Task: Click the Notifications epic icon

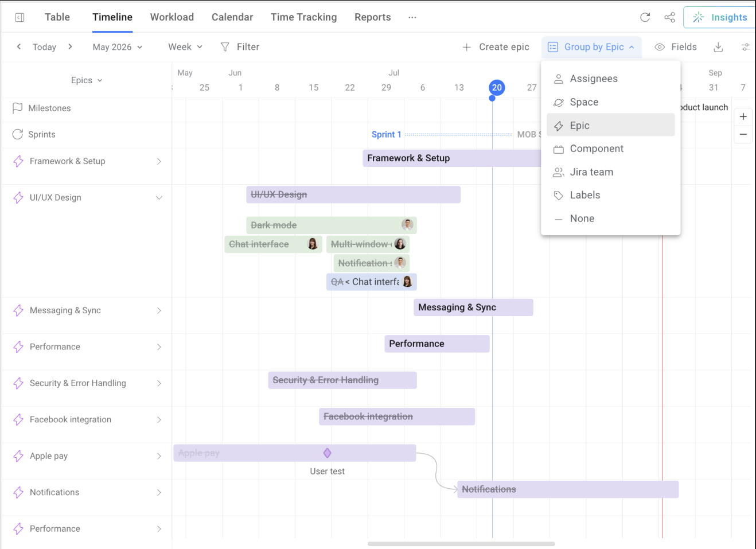Action: click(18, 492)
